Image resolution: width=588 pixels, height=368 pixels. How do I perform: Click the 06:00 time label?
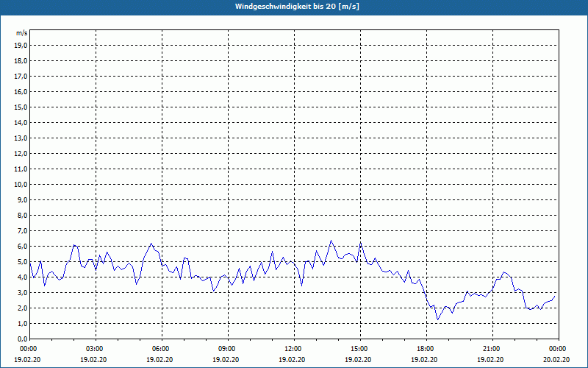tap(162, 349)
